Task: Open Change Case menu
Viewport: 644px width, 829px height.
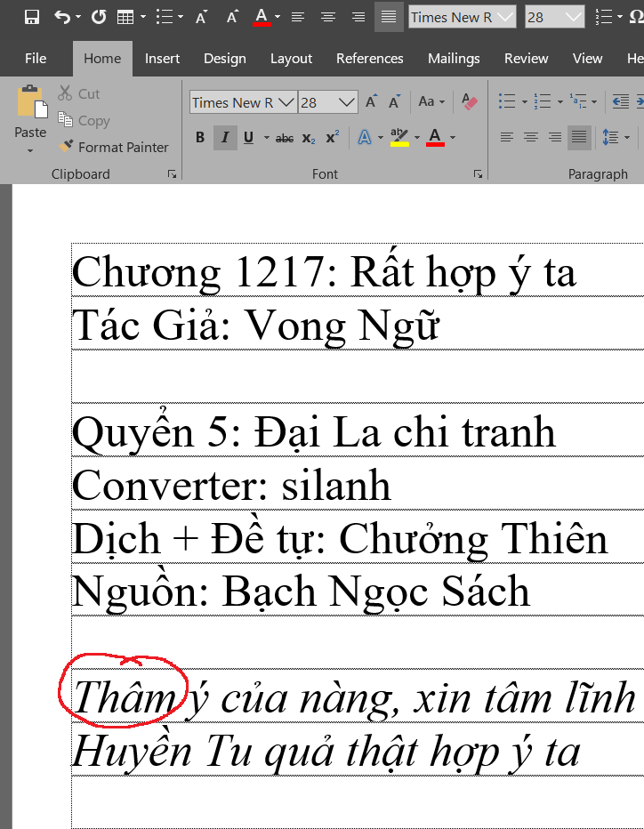Action: (x=431, y=101)
